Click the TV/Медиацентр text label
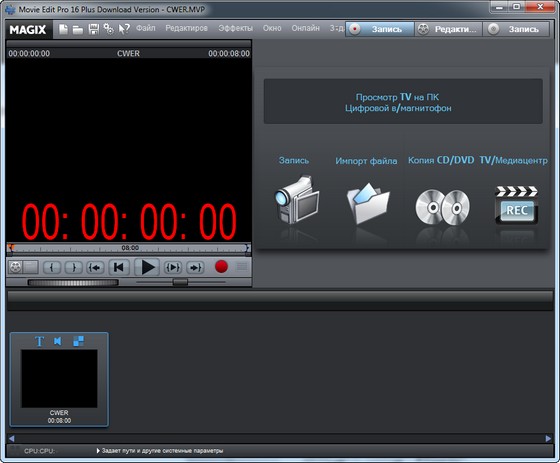The height and width of the screenshot is (463, 560). [513, 160]
